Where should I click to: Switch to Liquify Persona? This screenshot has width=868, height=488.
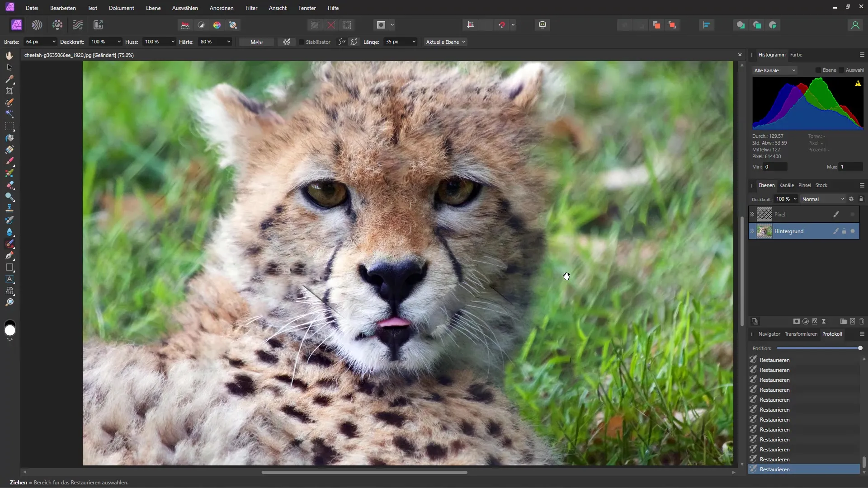[37, 25]
